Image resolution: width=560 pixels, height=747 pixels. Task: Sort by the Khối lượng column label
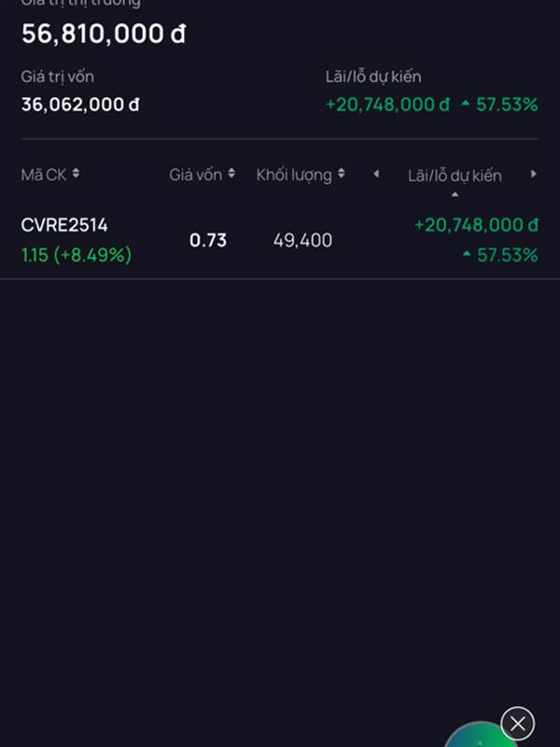click(294, 176)
